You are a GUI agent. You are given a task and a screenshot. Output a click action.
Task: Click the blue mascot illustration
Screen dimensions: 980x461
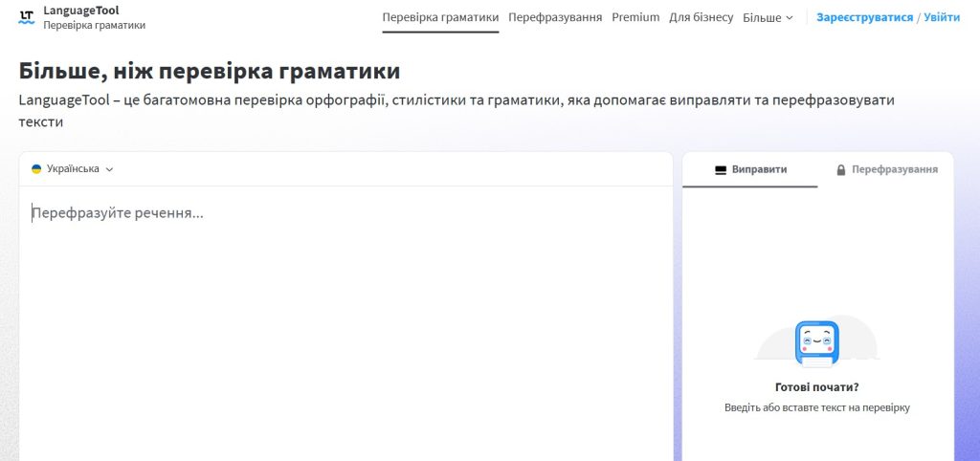(x=816, y=343)
